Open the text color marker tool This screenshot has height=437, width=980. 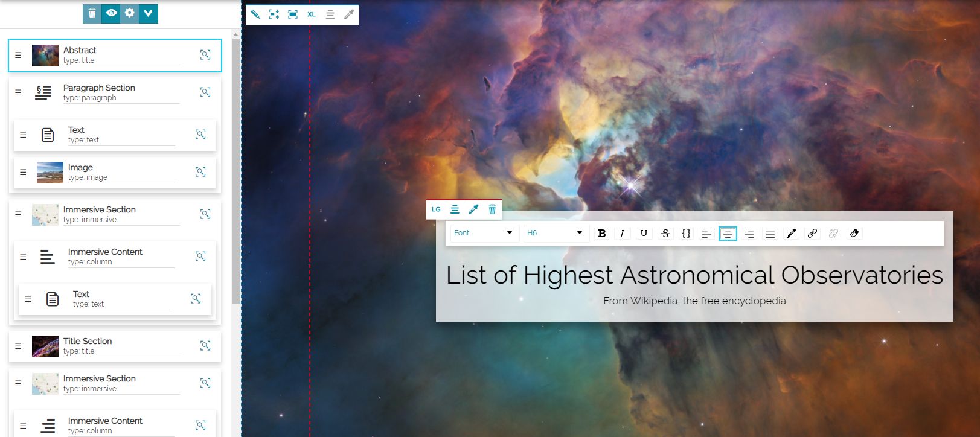[x=791, y=234]
